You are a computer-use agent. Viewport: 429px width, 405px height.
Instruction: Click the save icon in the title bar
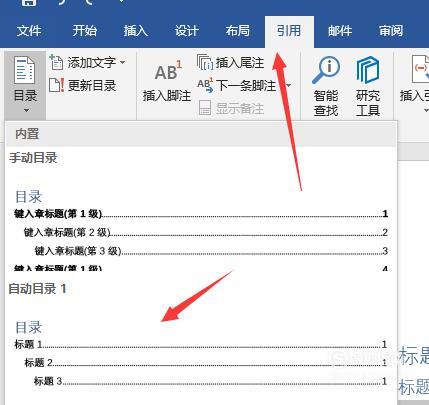29,3
